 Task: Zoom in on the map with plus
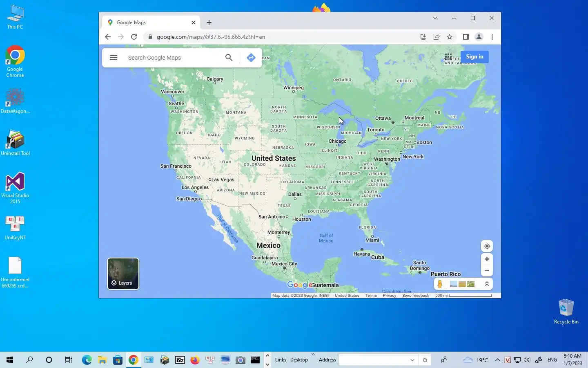click(x=487, y=259)
